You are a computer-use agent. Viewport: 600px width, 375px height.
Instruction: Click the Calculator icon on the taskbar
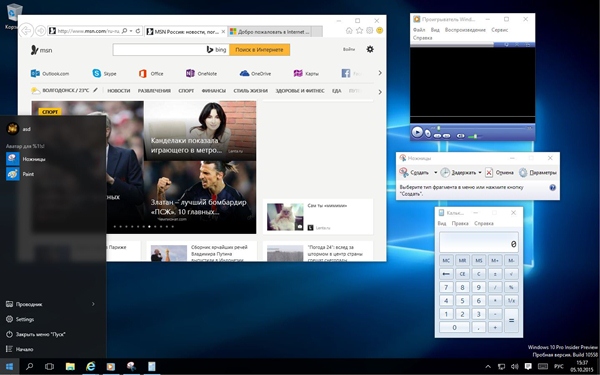152,367
